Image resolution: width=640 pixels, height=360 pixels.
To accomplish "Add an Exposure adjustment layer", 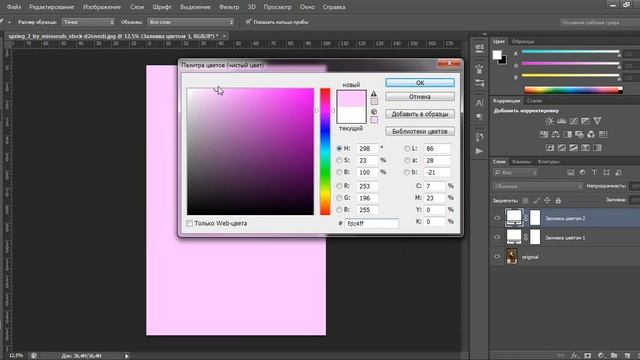I will click(585, 121).
